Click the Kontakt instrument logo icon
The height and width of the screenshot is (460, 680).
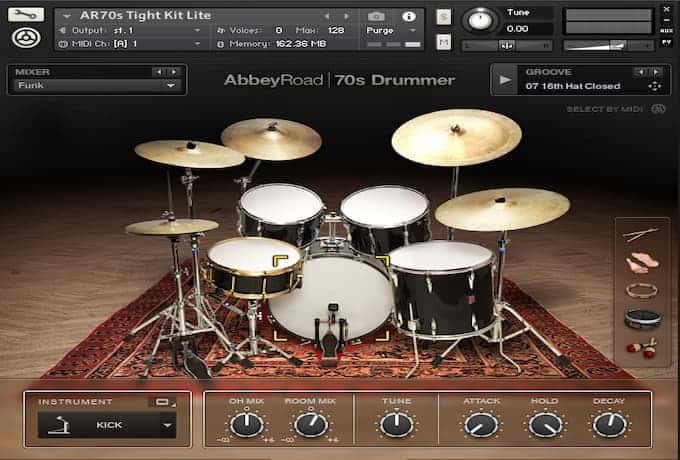(26, 38)
